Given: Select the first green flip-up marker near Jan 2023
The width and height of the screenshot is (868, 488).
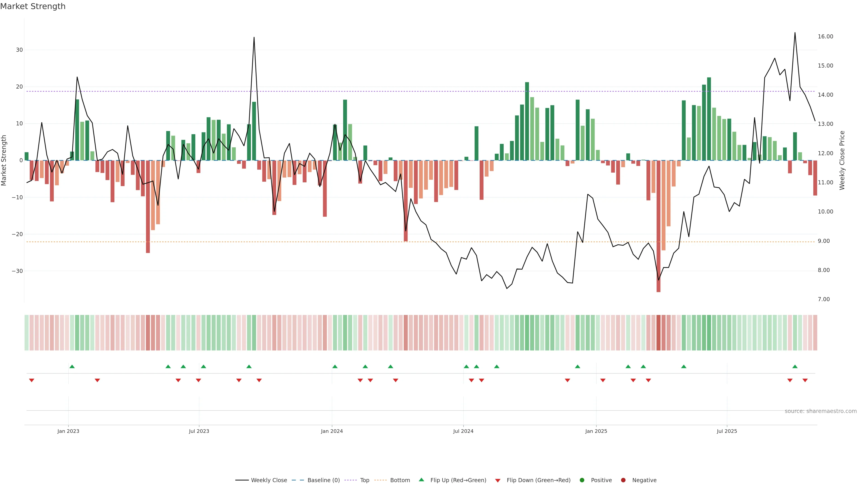Looking at the screenshot, I should pyautogui.click(x=72, y=366).
